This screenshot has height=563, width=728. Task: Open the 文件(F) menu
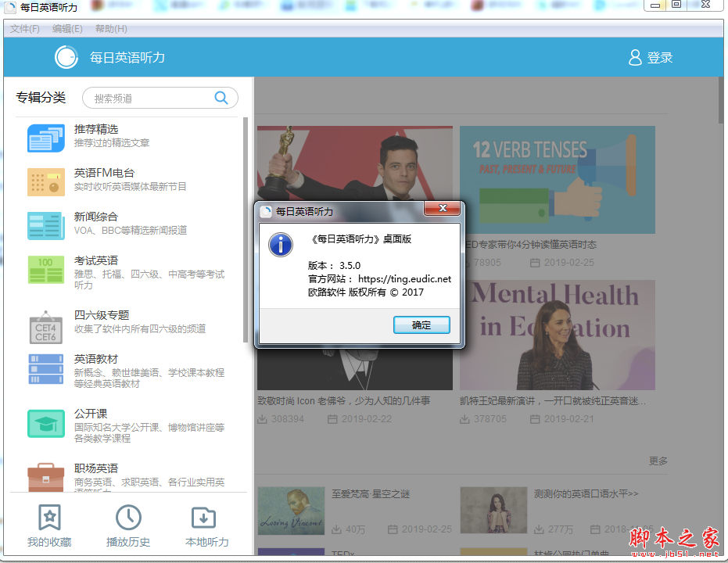tap(24, 29)
